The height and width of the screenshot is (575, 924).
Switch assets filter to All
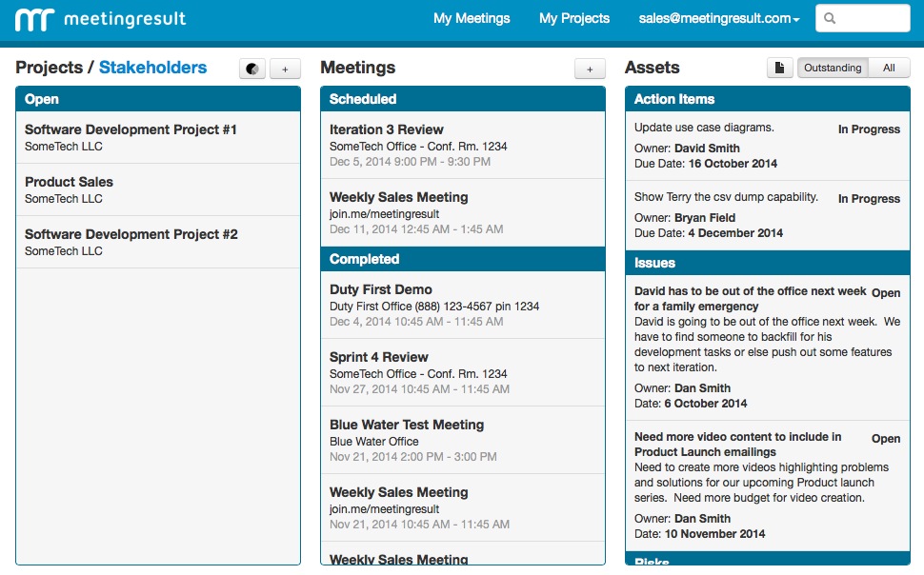[x=889, y=68]
